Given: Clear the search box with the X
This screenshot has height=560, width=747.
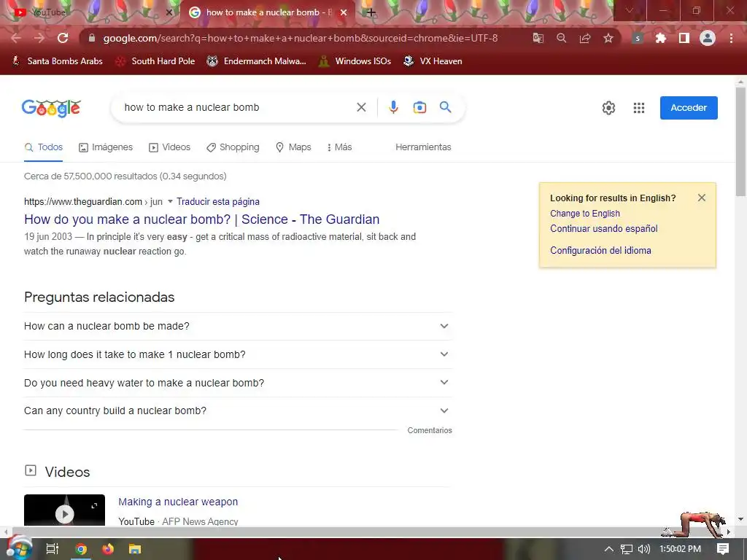Looking at the screenshot, I should [361, 107].
